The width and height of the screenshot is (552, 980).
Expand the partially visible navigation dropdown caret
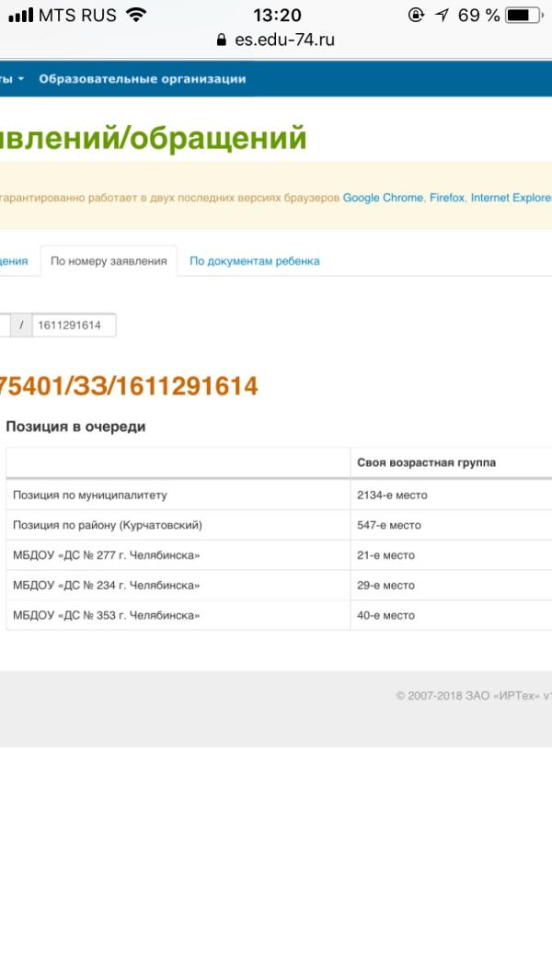click(20, 79)
